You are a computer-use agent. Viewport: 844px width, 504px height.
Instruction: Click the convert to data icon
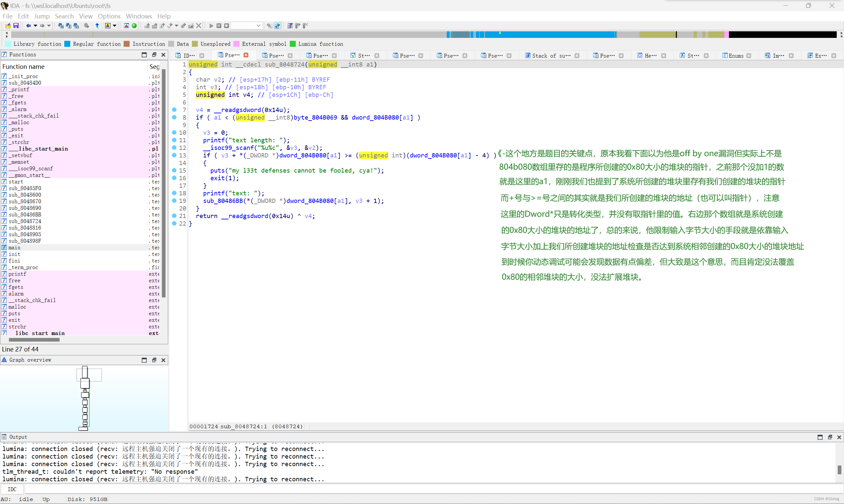(154, 25)
